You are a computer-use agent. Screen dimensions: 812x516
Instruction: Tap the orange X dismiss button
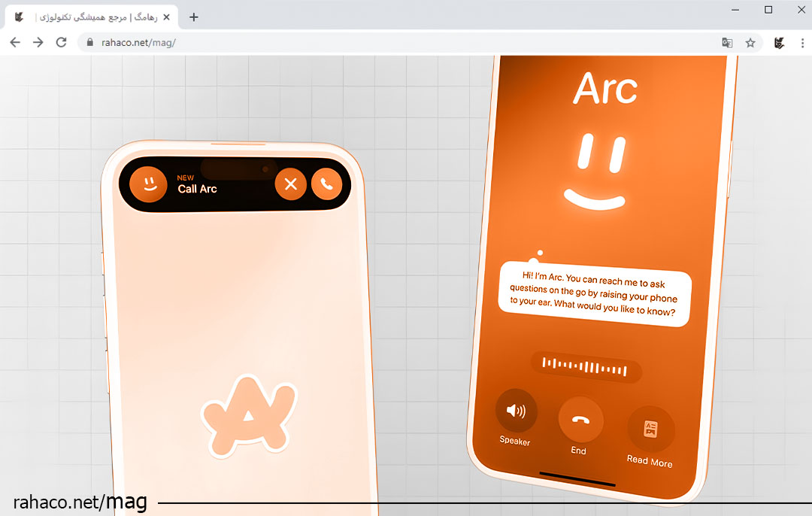(291, 184)
